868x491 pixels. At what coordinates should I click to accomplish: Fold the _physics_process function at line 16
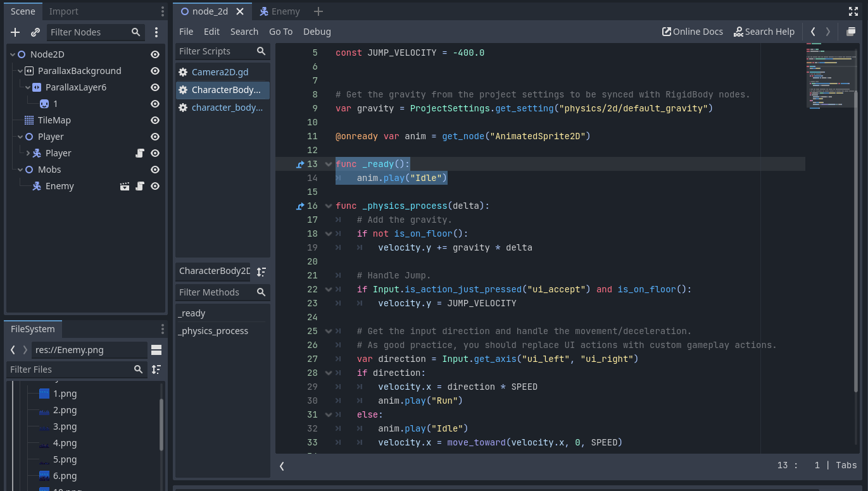pos(329,206)
